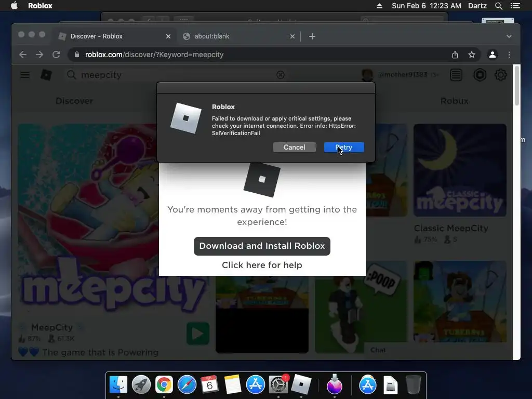
Task: Close the about:blank tab
Action: pyautogui.click(x=292, y=36)
